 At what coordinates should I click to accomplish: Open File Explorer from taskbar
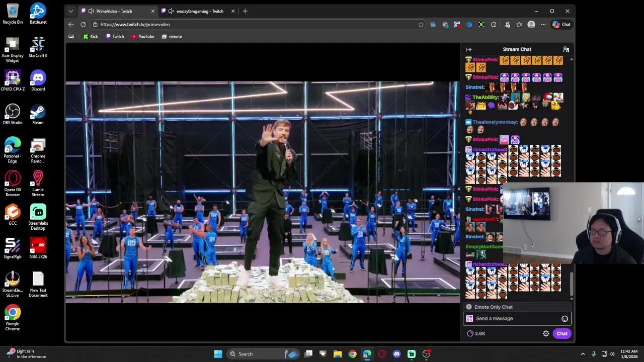(338, 354)
